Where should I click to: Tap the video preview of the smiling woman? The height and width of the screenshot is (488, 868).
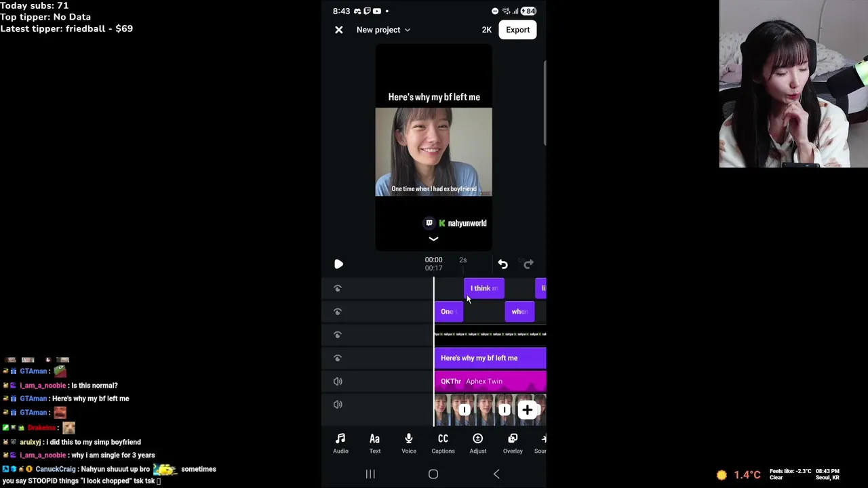[434, 152]
